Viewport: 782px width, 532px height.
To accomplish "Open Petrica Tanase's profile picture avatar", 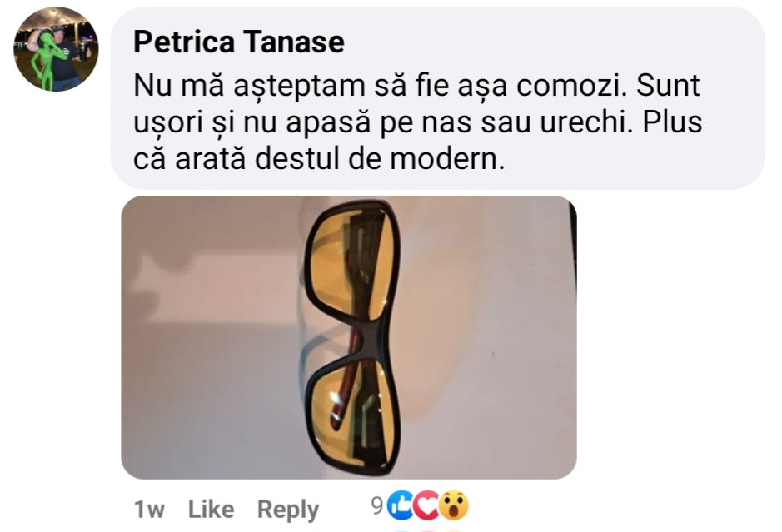I will tap(56, 50).
